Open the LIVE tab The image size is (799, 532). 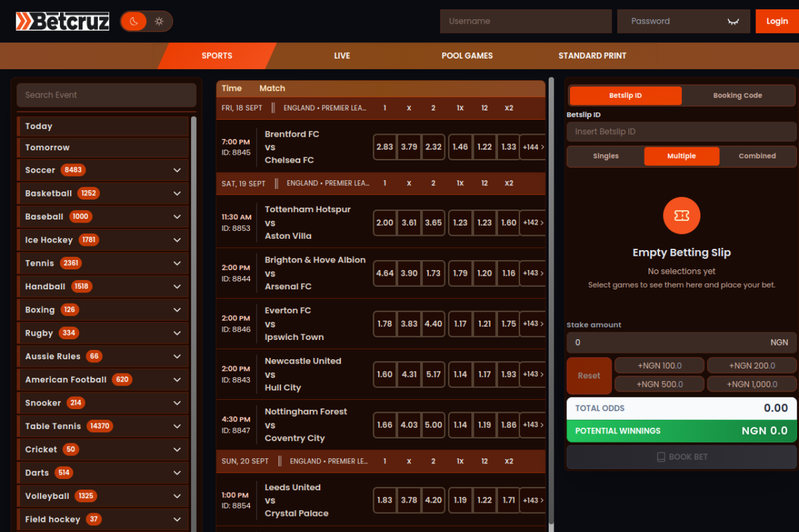[342, 56]
